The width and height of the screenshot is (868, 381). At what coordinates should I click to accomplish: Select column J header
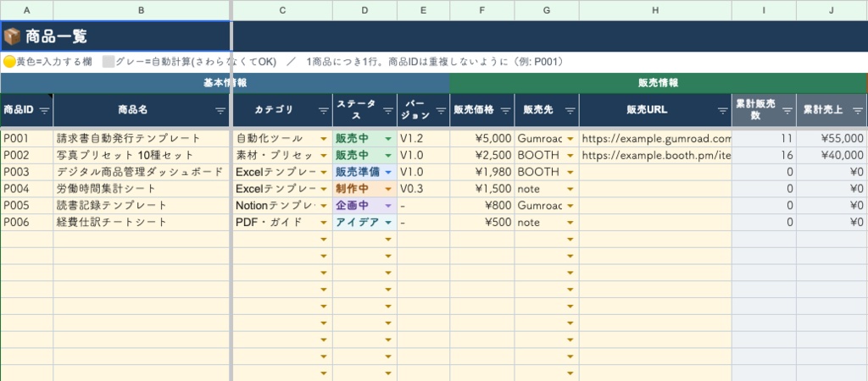click(832, 10)
